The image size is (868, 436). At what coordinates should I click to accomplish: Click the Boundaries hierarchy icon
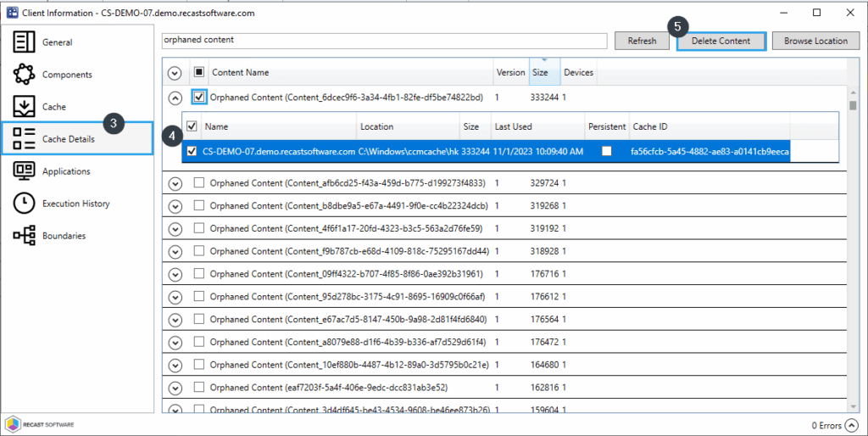pyautogui.click(x=25, y=236)
